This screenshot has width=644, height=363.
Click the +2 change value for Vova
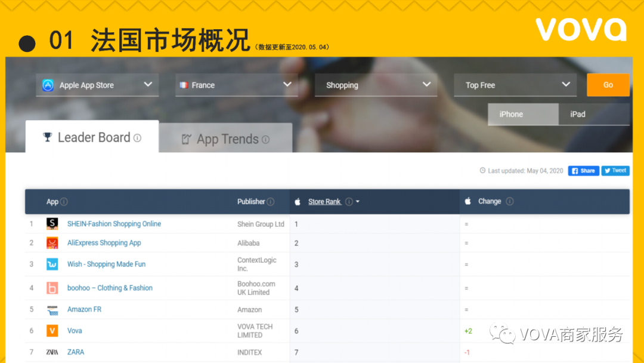tap(468, 331)
